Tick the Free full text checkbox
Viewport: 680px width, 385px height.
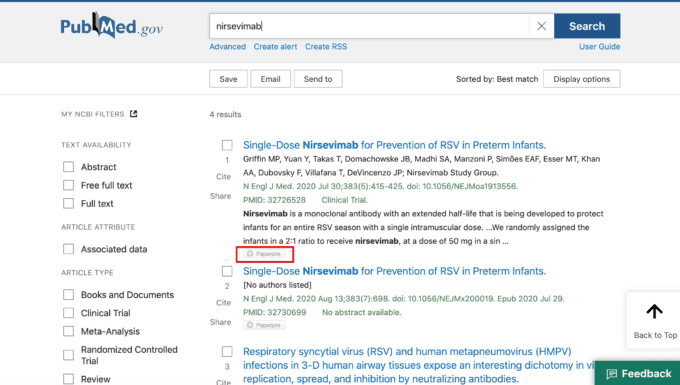tap(69, 185)
